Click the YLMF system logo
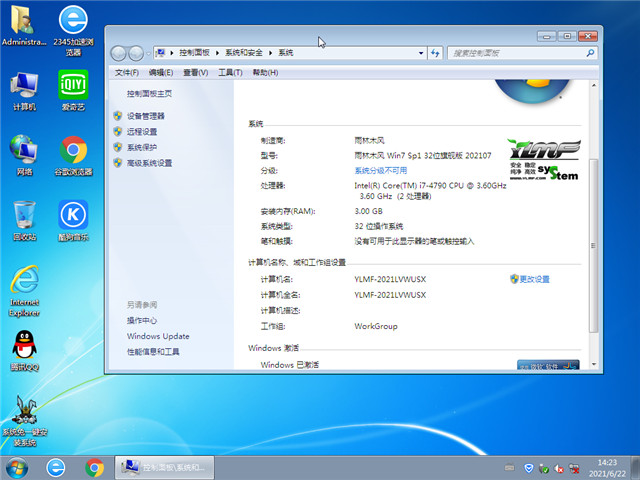 pyautogui.click(x=544, y=159)
